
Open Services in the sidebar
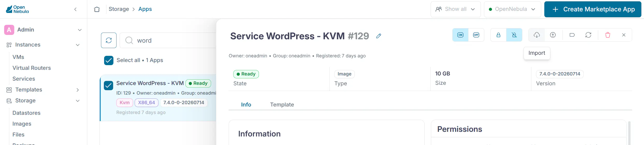24,79
